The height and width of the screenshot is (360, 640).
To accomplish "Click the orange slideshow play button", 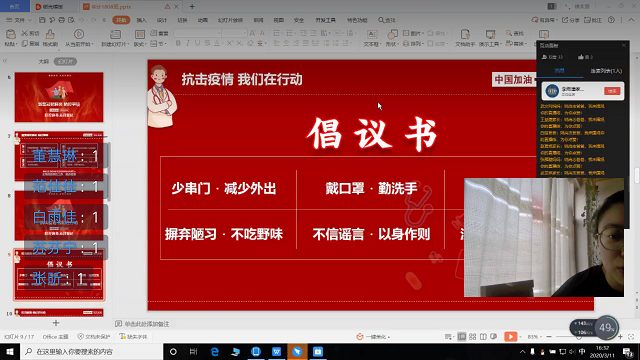I will [x=510, y=337].
